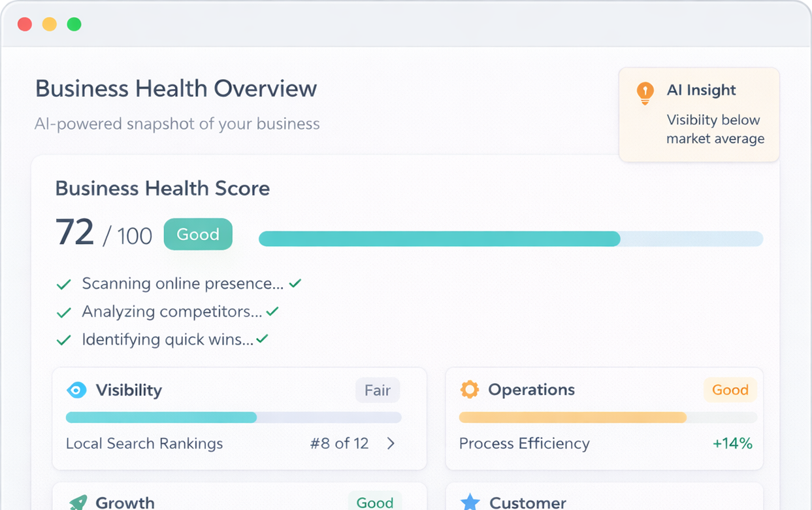Click 'Local Search Rankings' label

[144, 443]
